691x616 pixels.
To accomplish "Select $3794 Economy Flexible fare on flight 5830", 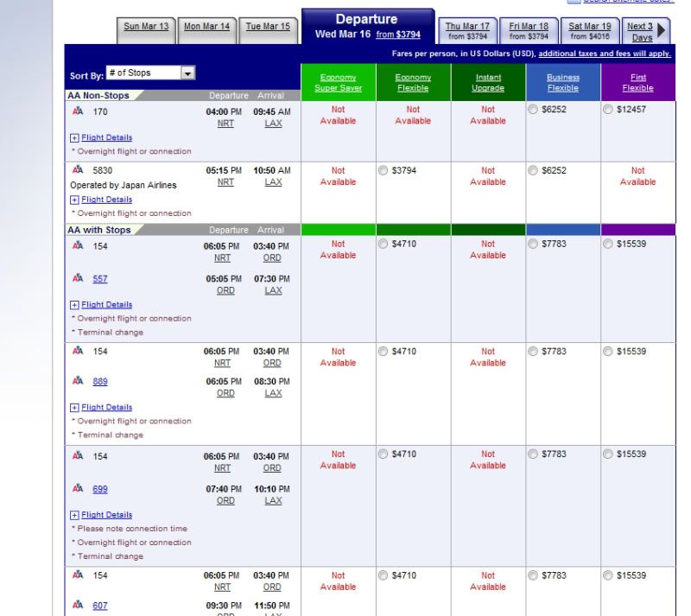I will tap(384, 170).
